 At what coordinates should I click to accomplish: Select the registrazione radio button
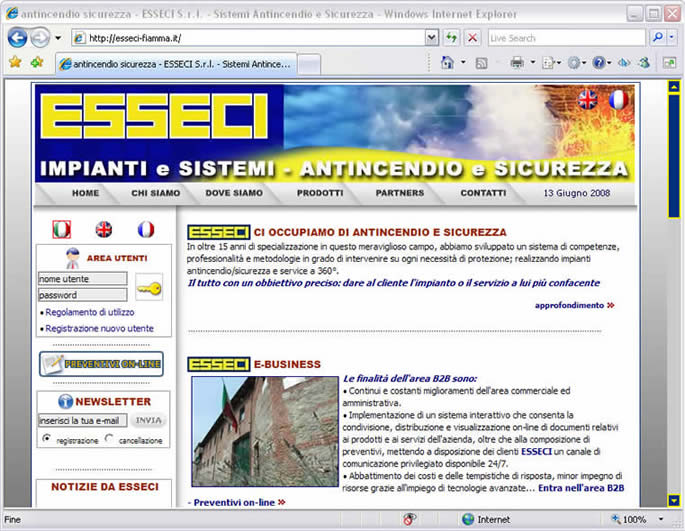click(x=47, y=439)
